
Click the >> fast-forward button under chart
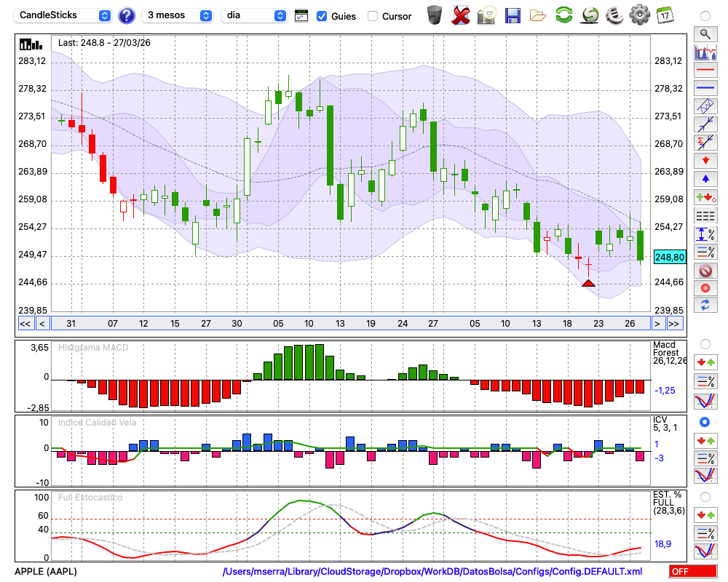[x=674, y=324]
